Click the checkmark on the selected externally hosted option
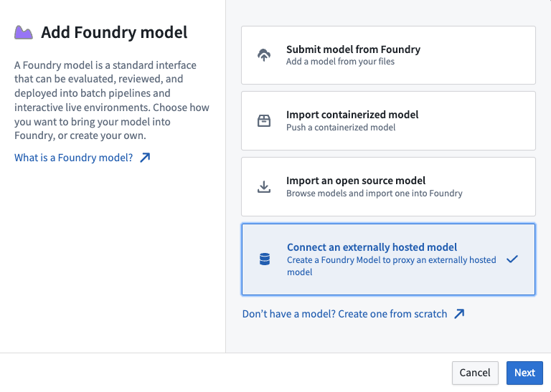The height and width of the screenshot is (392, 551). tap(512, 259)
